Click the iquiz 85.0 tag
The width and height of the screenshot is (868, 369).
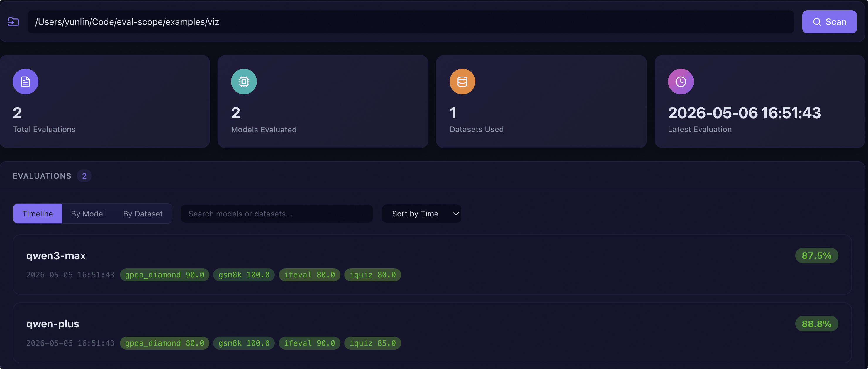[373, 343]
